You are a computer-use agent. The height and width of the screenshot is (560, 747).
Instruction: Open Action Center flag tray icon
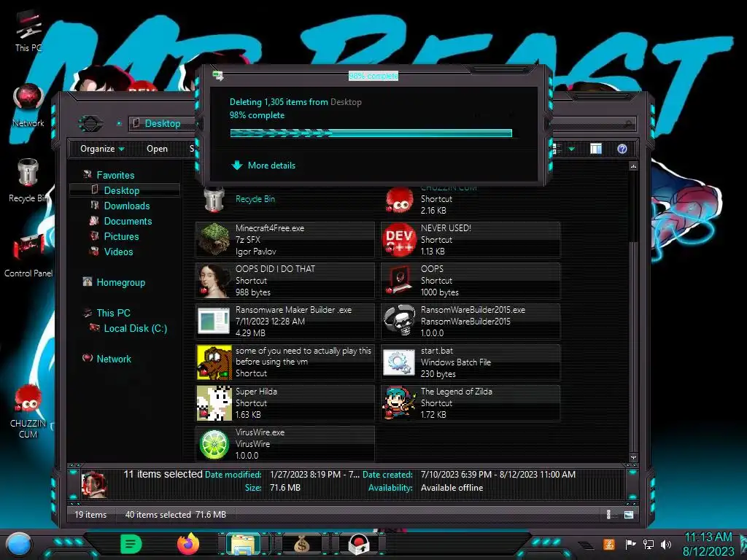tap(630, 544)
